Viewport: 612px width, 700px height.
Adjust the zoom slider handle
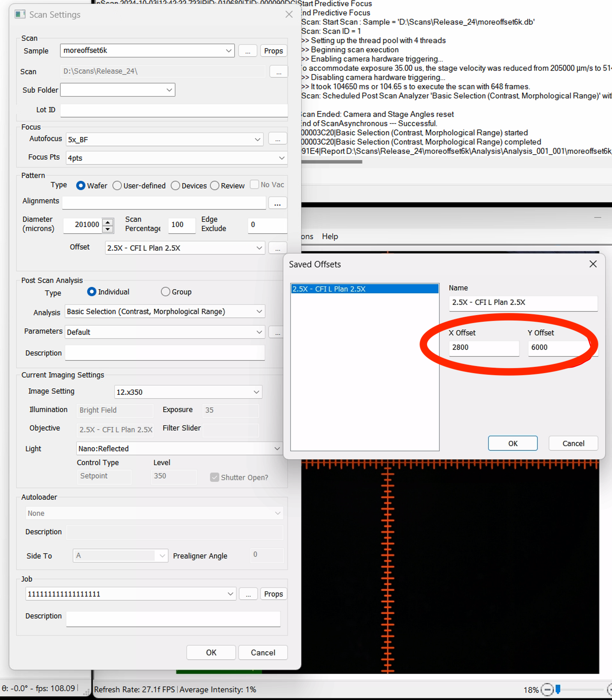558,689
